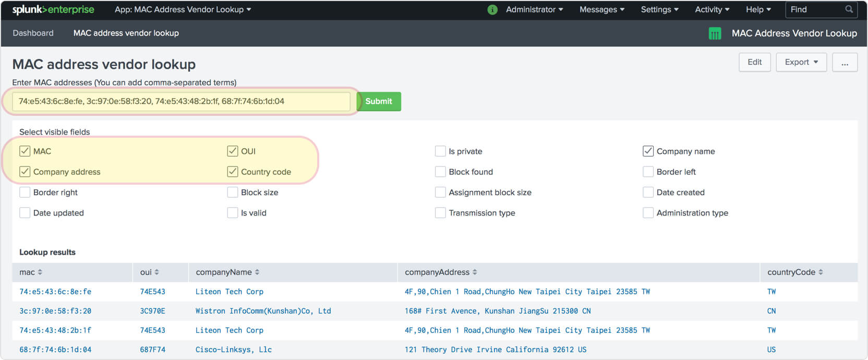Go to the Dashboard tab
868x360 pixels.
33,33
